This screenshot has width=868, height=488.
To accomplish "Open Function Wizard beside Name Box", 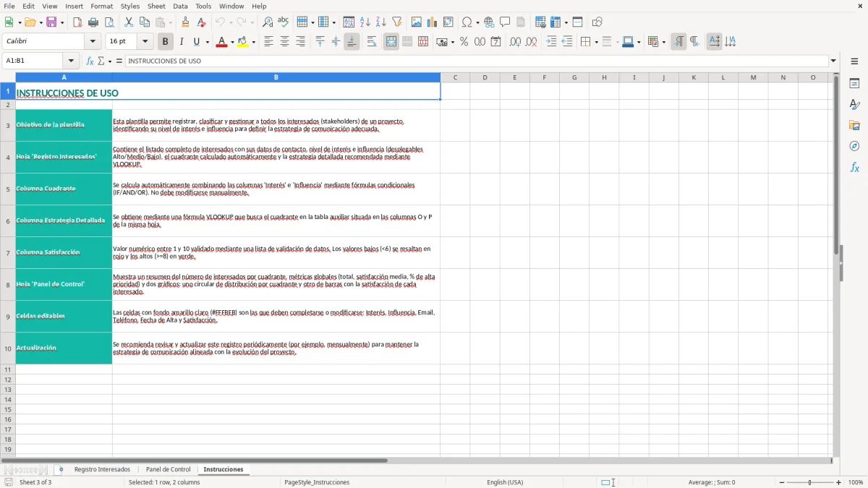I will [90, 61].
